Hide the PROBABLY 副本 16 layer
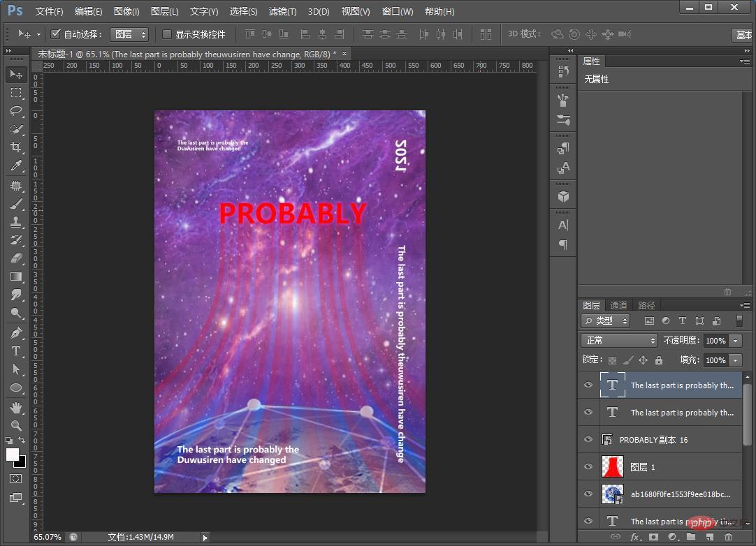The height and width of the screenshot is (546, 756). [588, 439]
